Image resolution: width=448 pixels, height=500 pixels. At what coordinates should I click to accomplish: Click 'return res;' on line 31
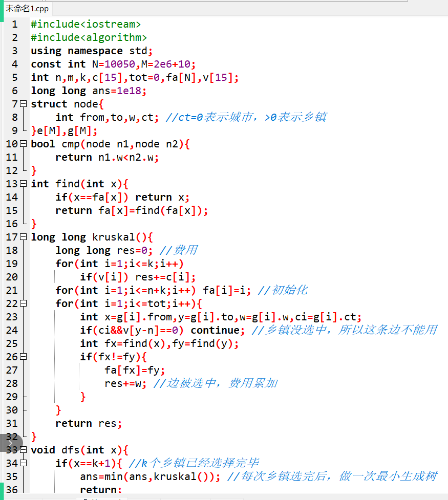tap(89, 423)
